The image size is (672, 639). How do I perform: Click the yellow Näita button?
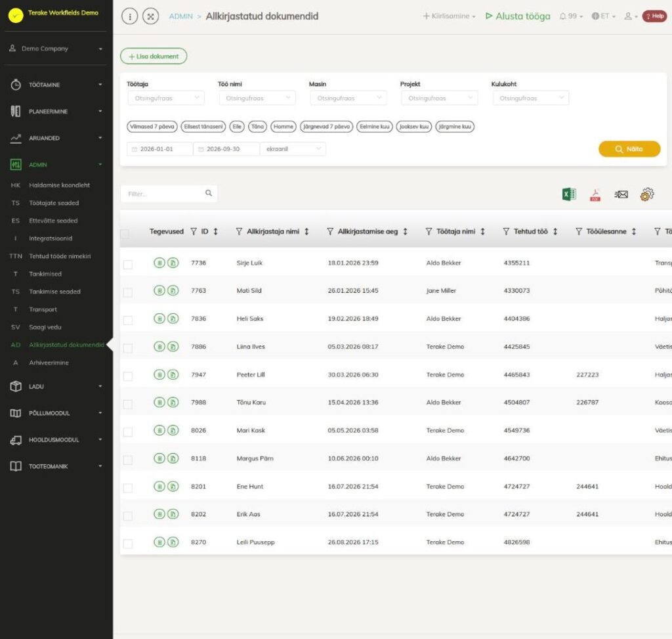[629, 149]
